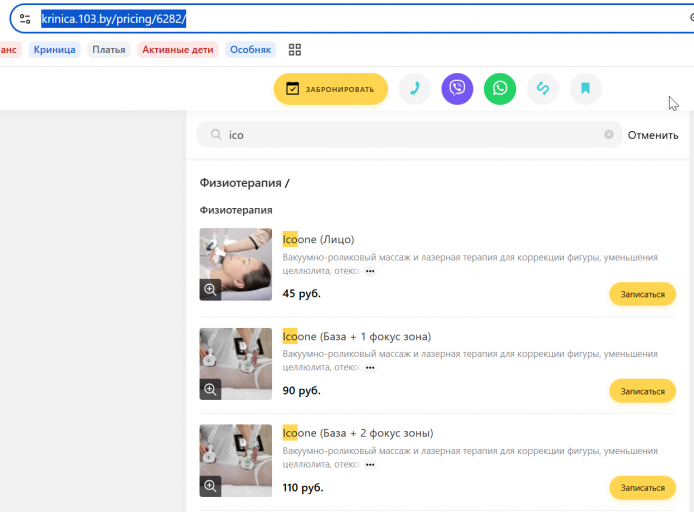Zoom the Icoone База + 2 фокус зоны image
The height and width of the screenshot is (512, 694).
click(x=210, y=486)
